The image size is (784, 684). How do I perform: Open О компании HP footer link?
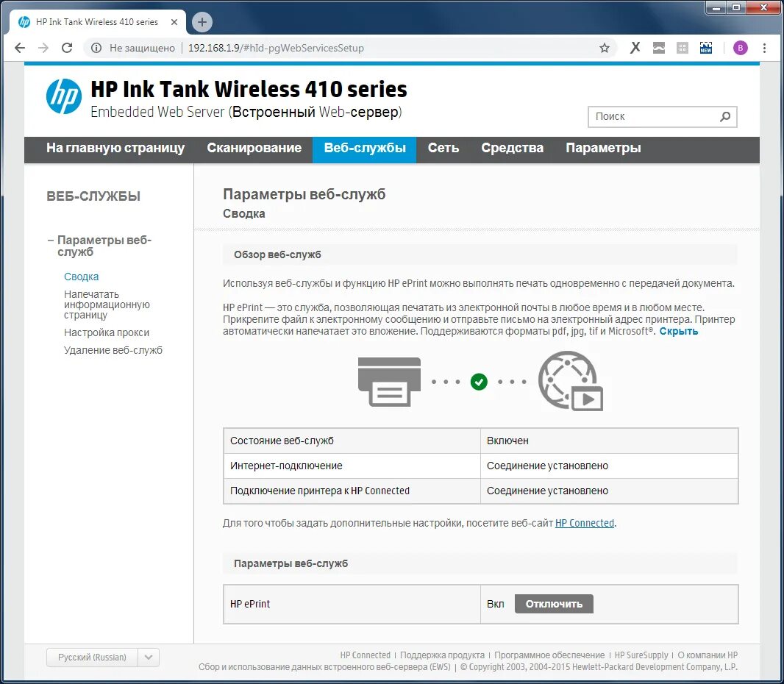tap(708, 655)
